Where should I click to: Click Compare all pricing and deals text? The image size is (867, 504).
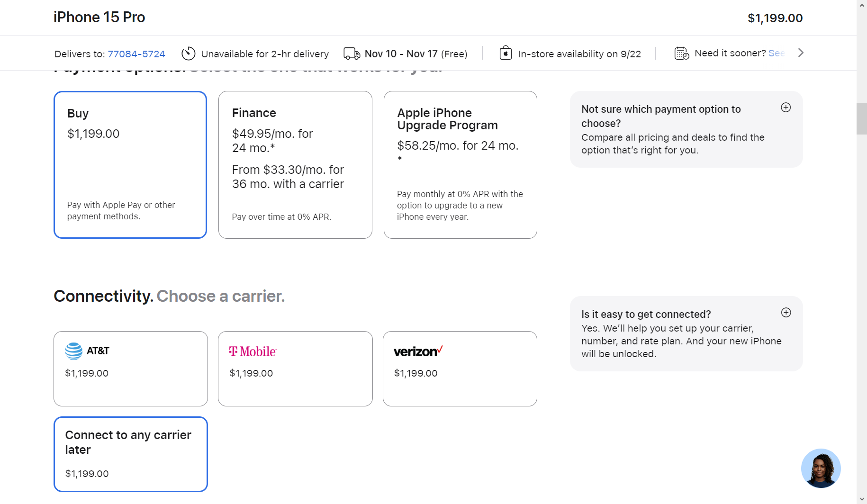coord(673,144)
